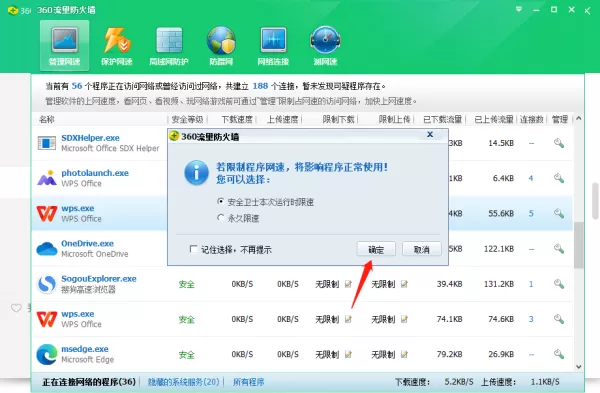Click the 122.1KB uploaded traffic value
Image resolution: width=600 pixels, height=393 pixels.
(499, 249)
